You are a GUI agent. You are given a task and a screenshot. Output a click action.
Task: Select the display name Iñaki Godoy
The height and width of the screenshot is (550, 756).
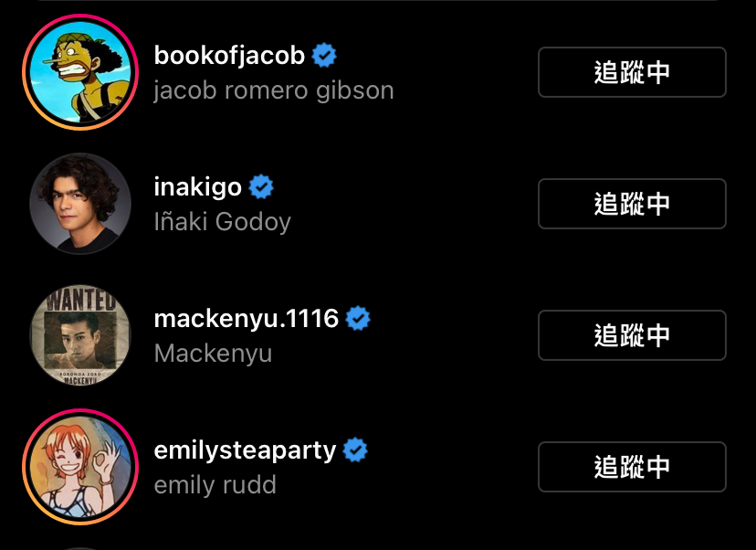[x=222, y=222]
